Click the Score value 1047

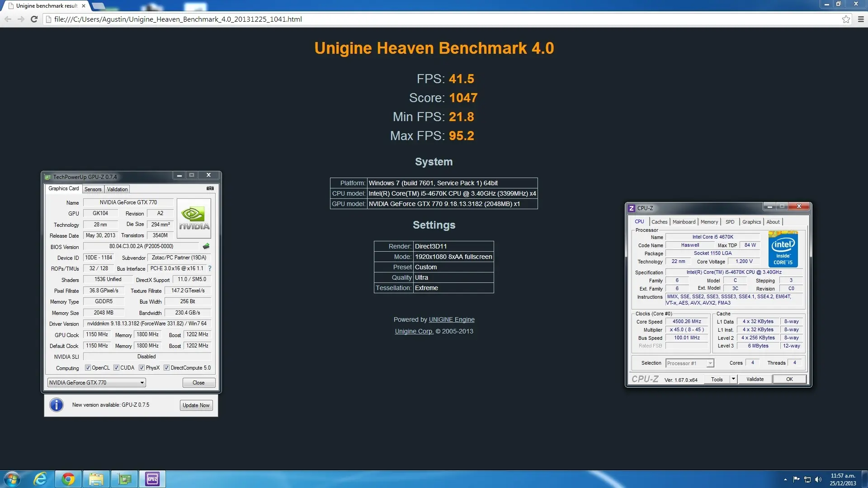point(463,98)
